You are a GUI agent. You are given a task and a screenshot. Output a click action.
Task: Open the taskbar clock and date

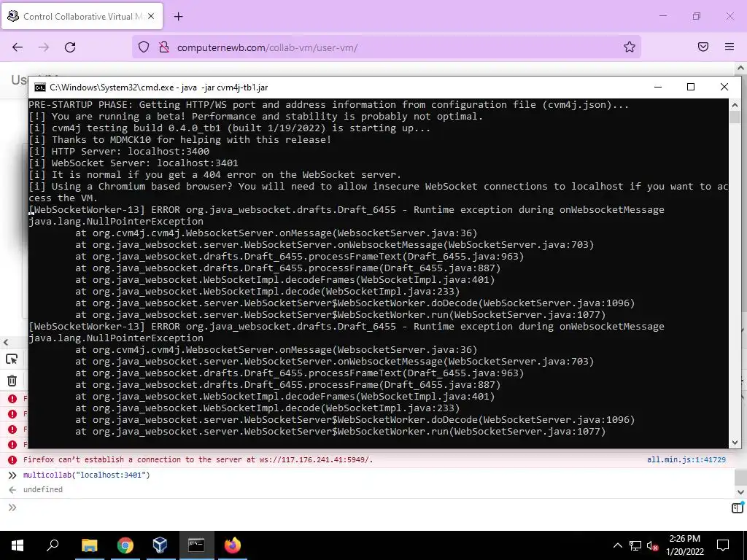pyautogui.click(x=684, y=545)
